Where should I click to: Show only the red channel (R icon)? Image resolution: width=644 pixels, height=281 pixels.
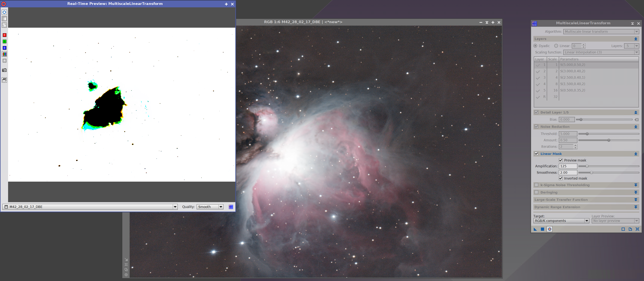4,35
